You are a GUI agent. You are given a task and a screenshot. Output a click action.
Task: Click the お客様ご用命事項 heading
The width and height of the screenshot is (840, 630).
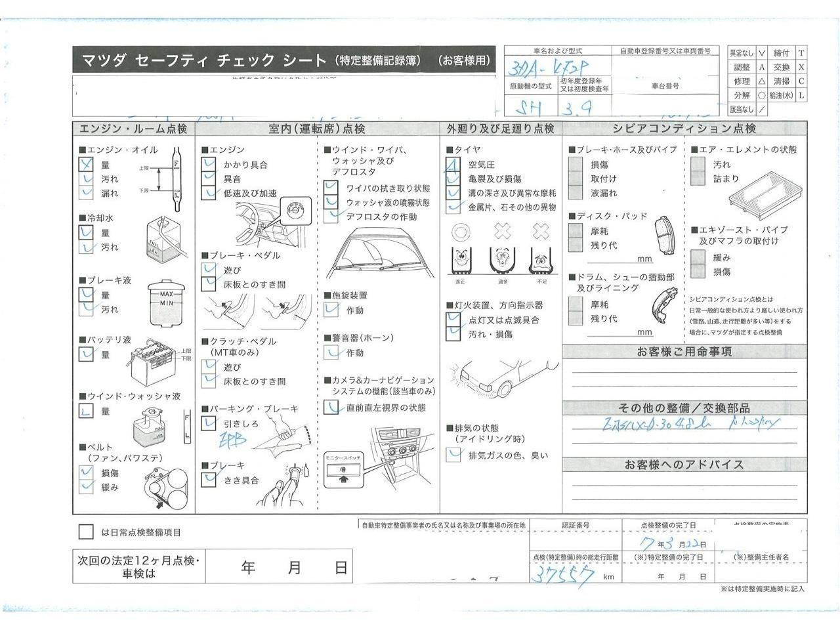click(684, 351)
